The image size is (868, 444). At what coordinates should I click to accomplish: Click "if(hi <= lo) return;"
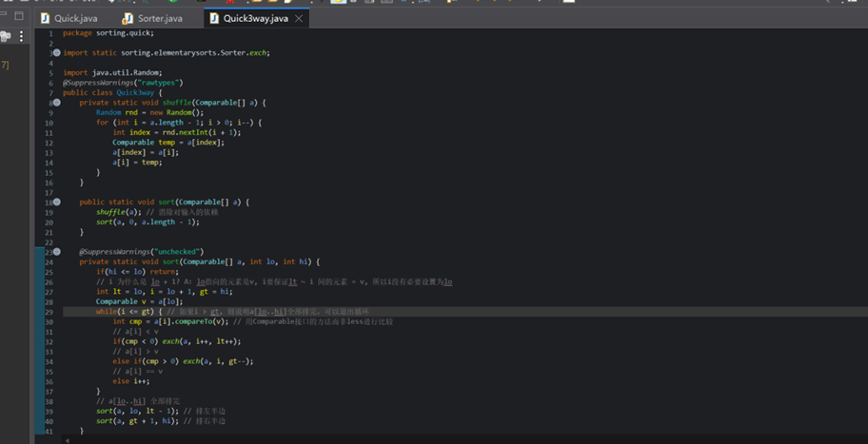tap(137, 272)
